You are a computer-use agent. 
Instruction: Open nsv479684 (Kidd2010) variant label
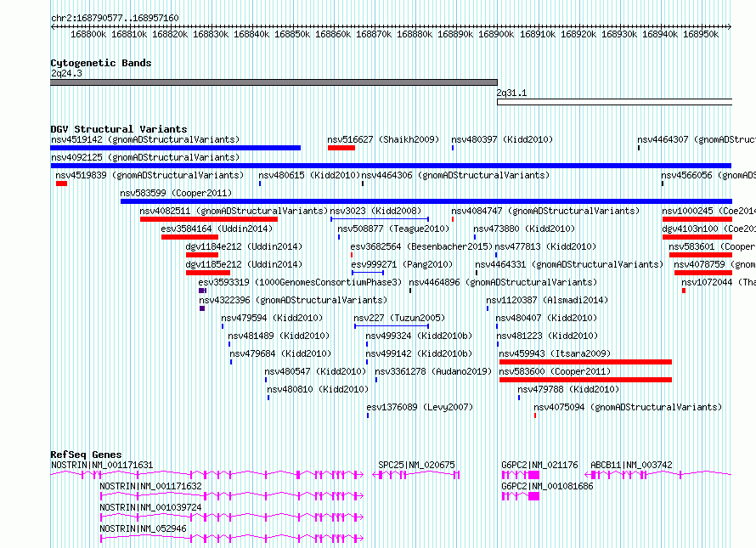(x=280, y=353)
